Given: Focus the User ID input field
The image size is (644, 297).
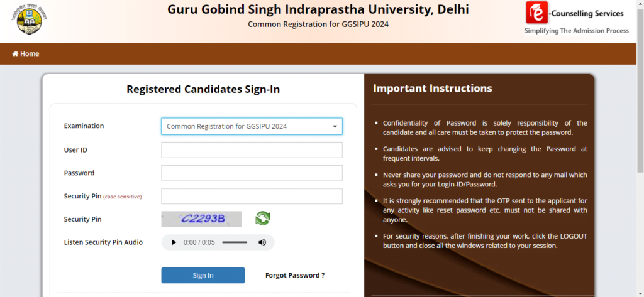Looking at the screenshot, I should click(252, 150).
